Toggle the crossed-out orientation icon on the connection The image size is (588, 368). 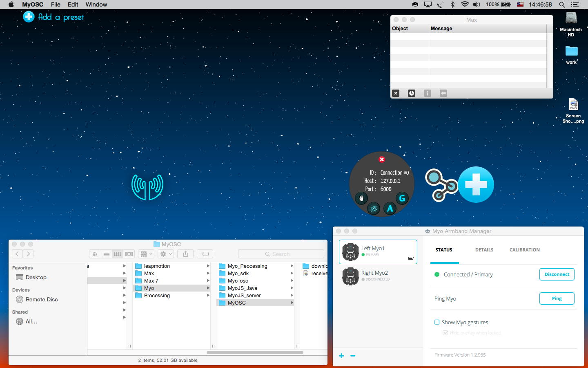374,209
